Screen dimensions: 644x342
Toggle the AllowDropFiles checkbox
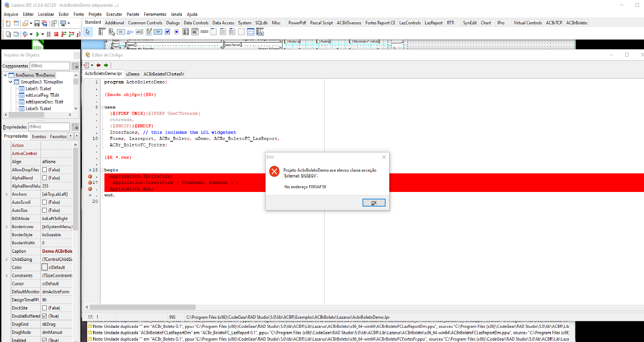pos(44,170)
